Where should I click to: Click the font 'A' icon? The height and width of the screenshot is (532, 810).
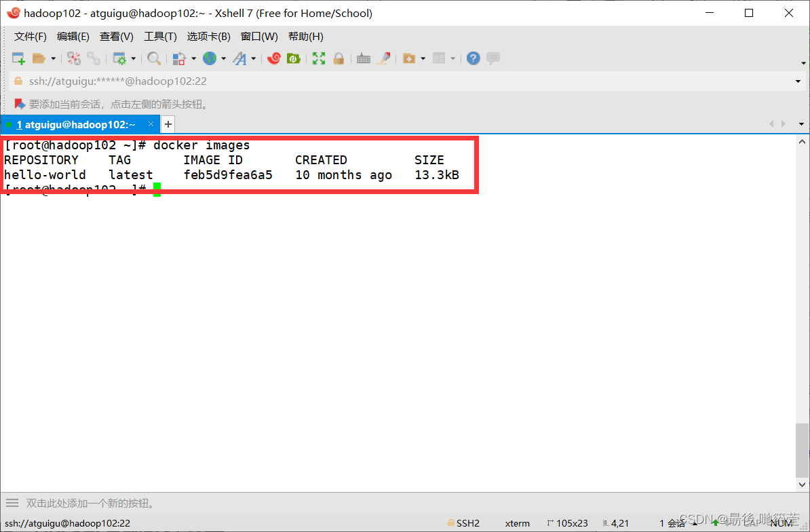click(x=239, y=58)
